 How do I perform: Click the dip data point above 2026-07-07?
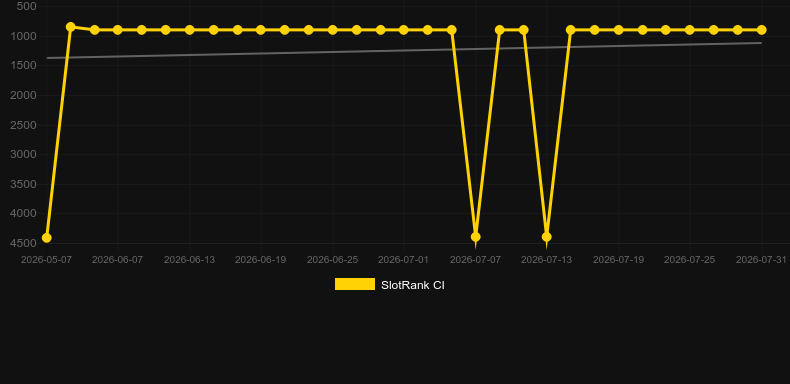click(x=476, y=236)
